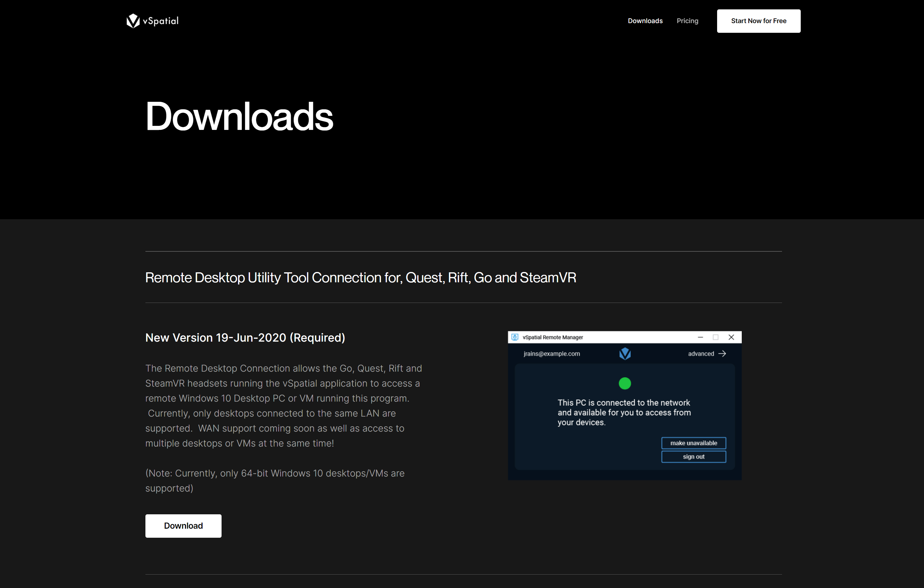
Task: Click the blue vSpatial logo in Remote Manager
Action: point(625,353)
